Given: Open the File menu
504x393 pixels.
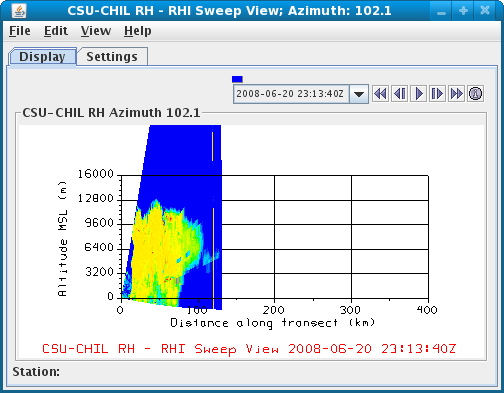Looking at the screenshot, I should [20, 31].
